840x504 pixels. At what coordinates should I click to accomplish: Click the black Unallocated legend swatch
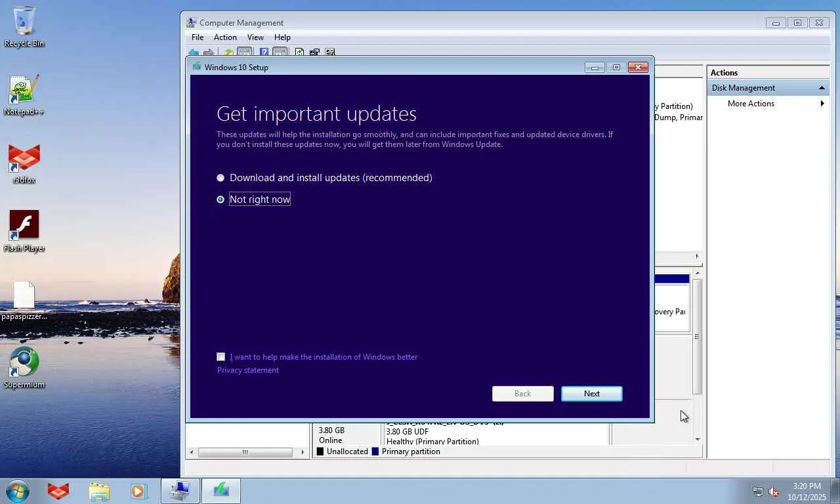[320, 451]
